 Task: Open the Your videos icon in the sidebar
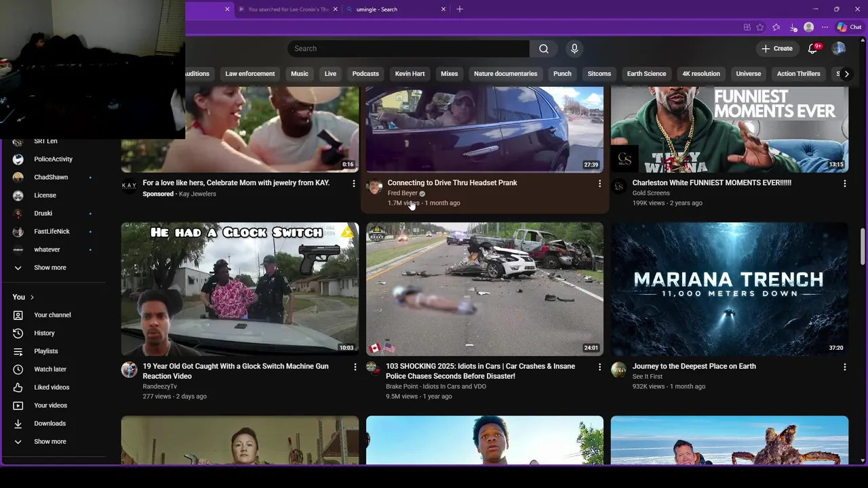[x=18, y=405]
